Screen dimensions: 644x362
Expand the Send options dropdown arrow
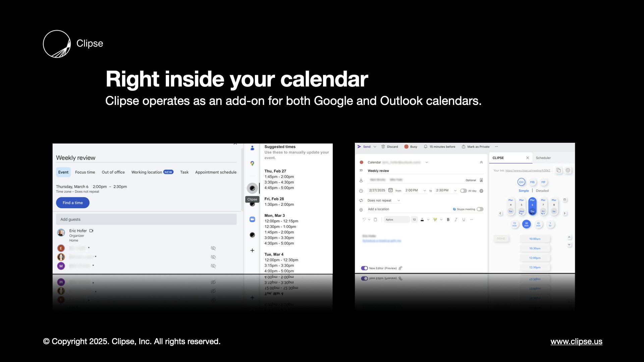pyautogui.click(x=375, y=146)
